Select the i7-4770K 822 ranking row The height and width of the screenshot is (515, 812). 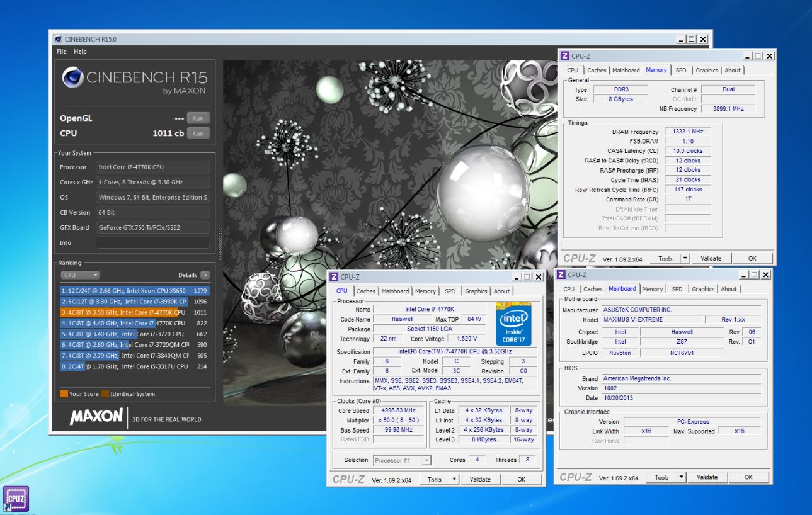click(134, 323)
